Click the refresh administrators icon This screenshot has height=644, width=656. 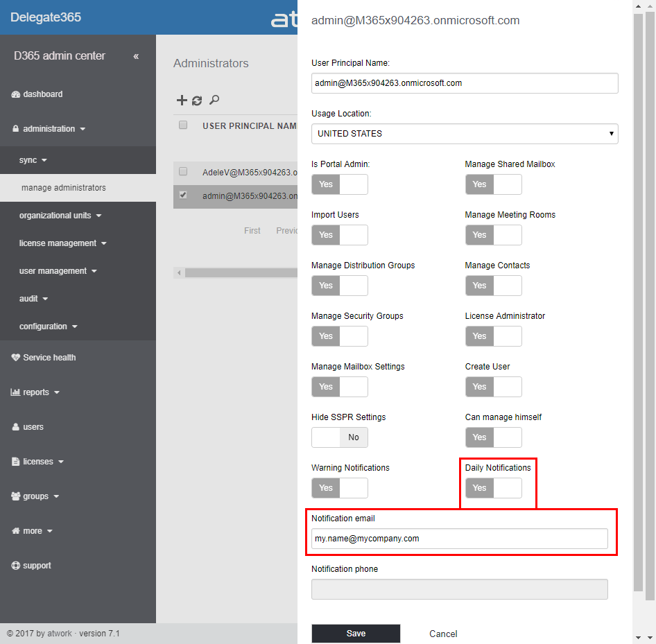[197, 101]
